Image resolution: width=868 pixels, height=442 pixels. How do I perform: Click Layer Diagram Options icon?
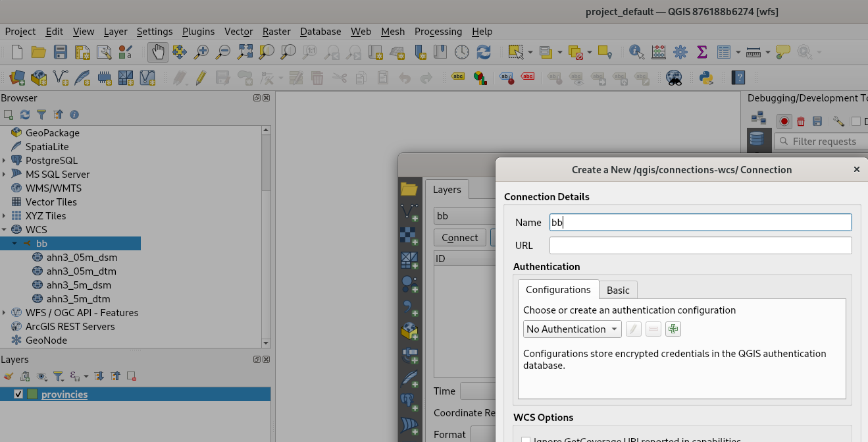[480, 78]
